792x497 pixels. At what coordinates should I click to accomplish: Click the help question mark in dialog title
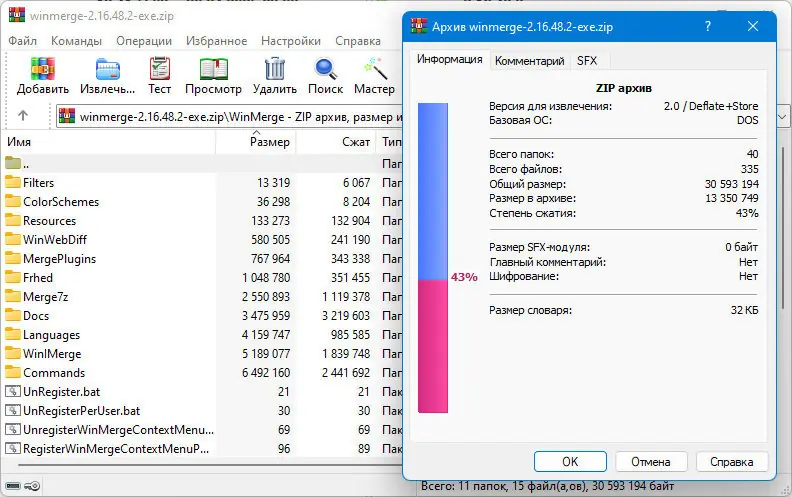click(x=708, y=26)
